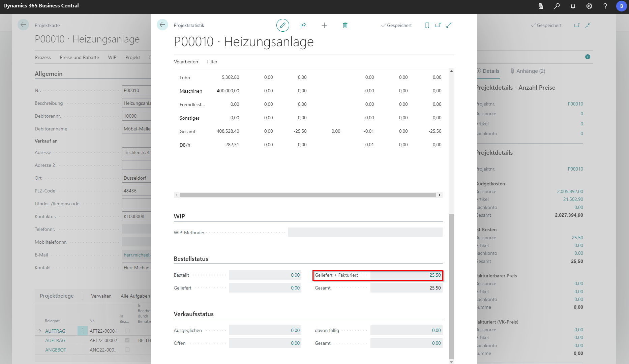Open the Filter menu

tap(212, 62)
